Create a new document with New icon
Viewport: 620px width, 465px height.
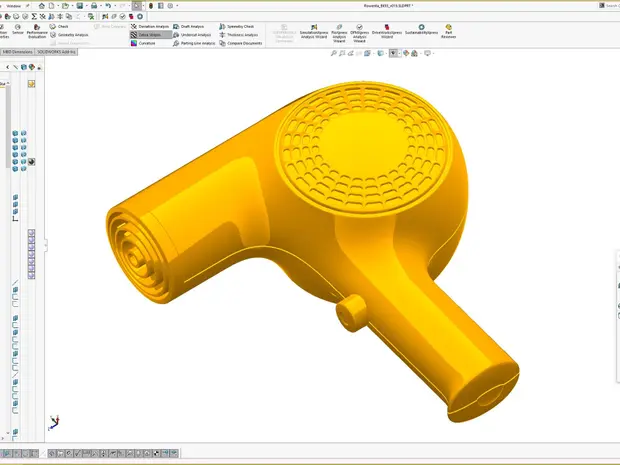(x=51, y=6)
